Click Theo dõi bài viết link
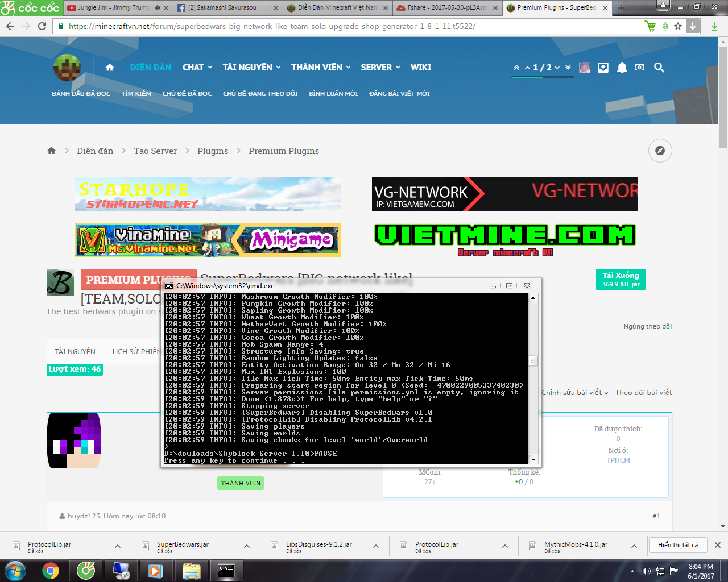This screenshot has height=582, width=728. coord(644,393)
